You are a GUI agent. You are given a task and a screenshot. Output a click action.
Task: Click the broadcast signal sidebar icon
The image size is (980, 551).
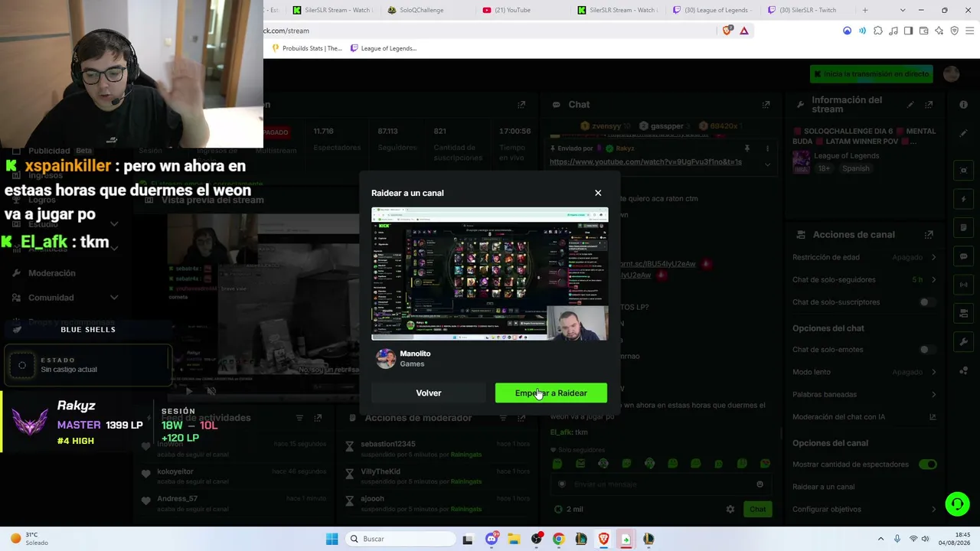click(x=964, y=285)
